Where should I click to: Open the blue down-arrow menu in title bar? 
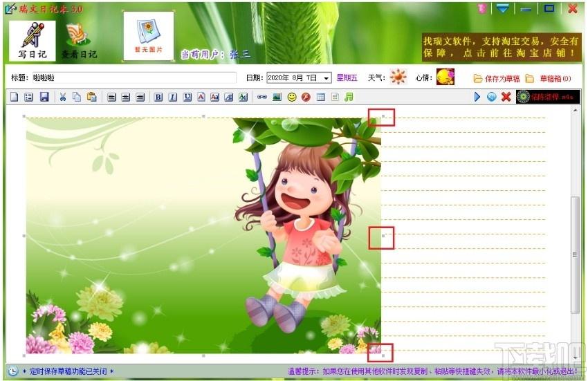pos(502,8)
